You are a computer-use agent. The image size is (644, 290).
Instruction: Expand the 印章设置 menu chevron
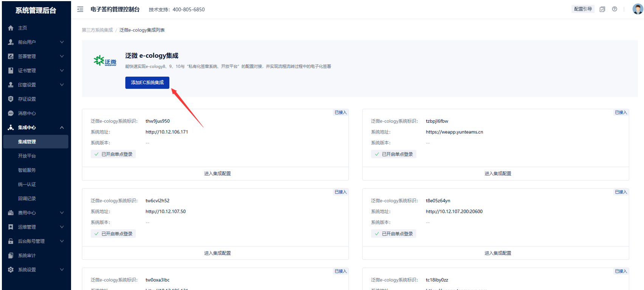click(x=62, y=85)
